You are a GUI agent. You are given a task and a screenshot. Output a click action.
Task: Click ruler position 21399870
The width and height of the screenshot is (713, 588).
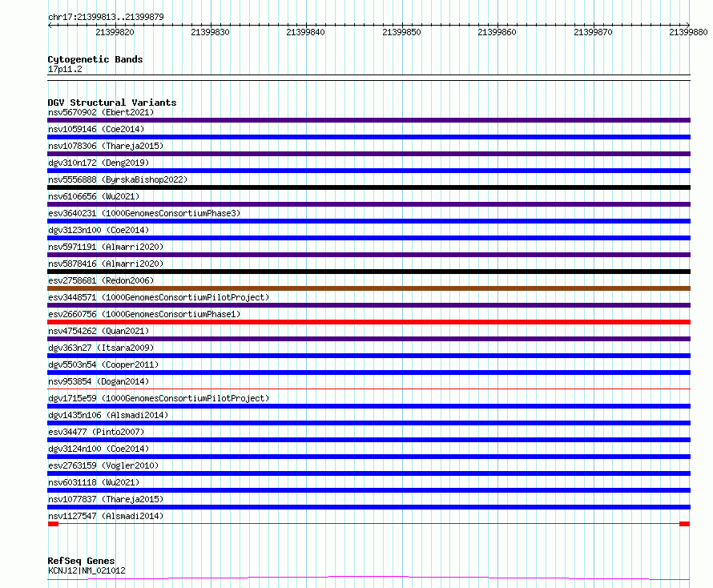coord(594,32)
